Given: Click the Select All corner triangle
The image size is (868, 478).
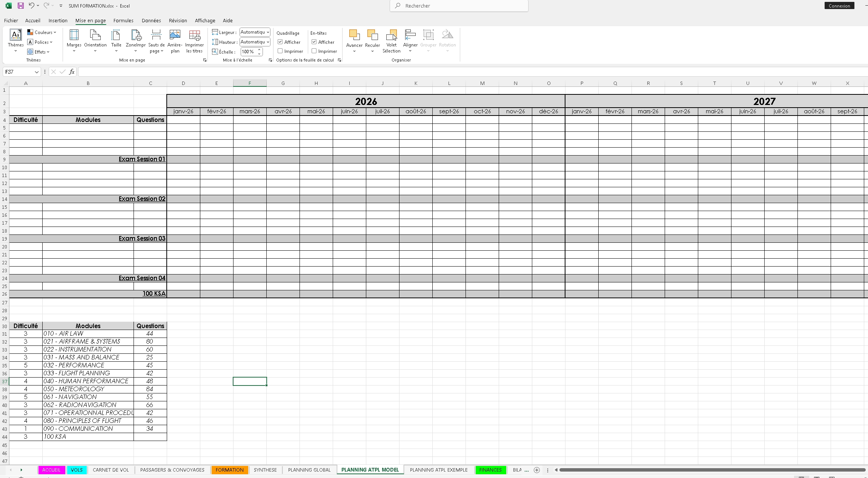Looking at the screenshot, I should pos(5,83).
